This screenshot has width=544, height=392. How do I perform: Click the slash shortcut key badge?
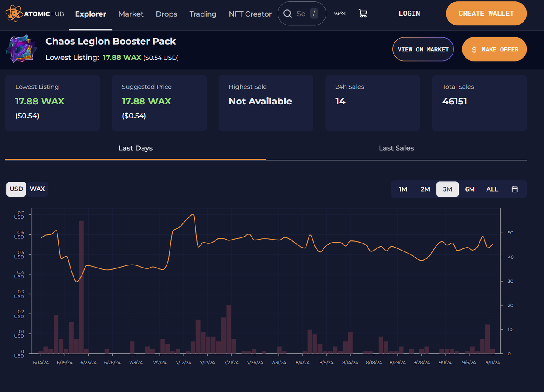314,14
